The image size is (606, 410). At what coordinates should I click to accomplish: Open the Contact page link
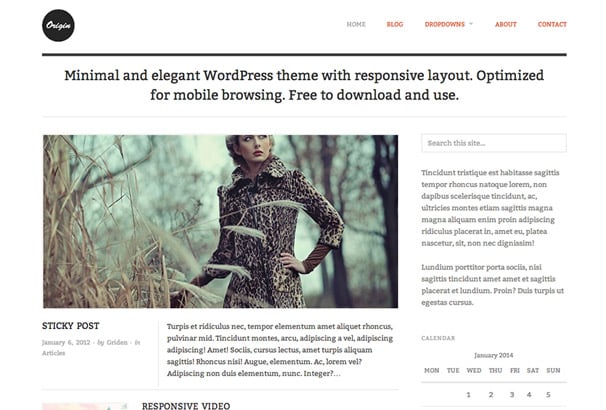point(552,24)
